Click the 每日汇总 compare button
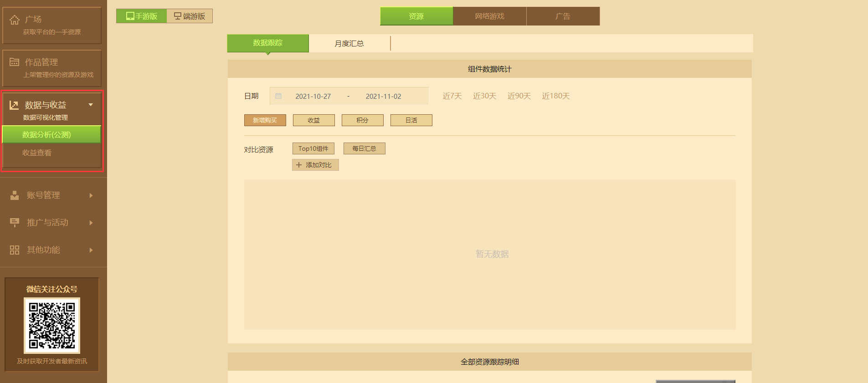Screen dimensions: 868x383 pyautogui.click(x=365, y=148)
